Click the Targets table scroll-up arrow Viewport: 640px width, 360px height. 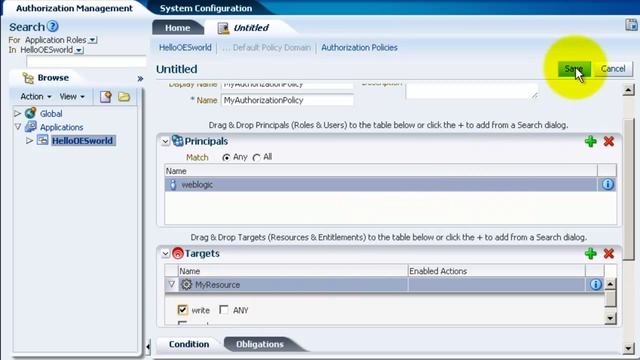click(610, 284)
